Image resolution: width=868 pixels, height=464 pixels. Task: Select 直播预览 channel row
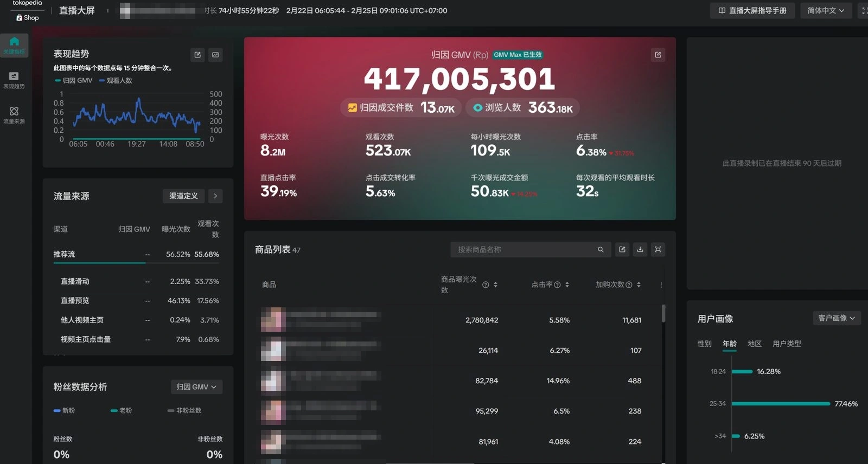coord(136,301)
